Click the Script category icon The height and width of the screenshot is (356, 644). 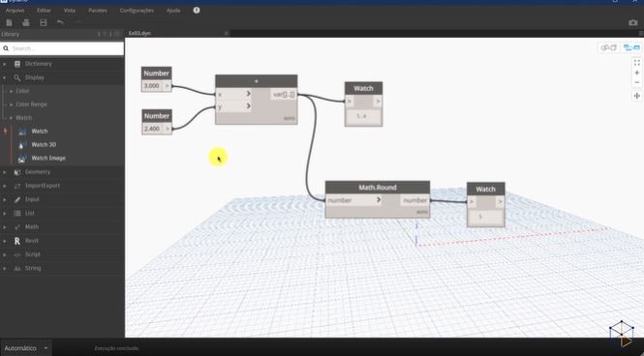tap(17, 254)
